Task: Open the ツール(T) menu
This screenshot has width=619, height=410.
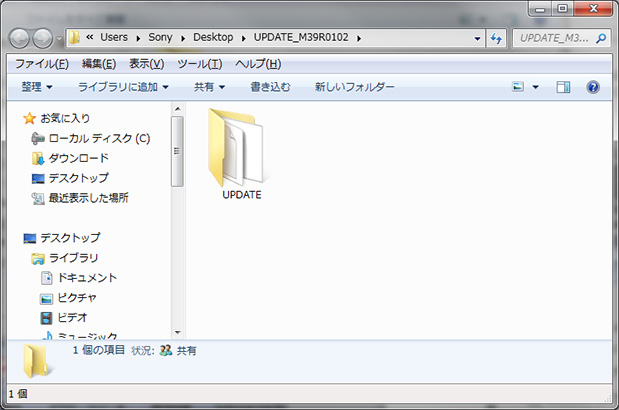Action: pyautogui.click(x=199, y=64)
